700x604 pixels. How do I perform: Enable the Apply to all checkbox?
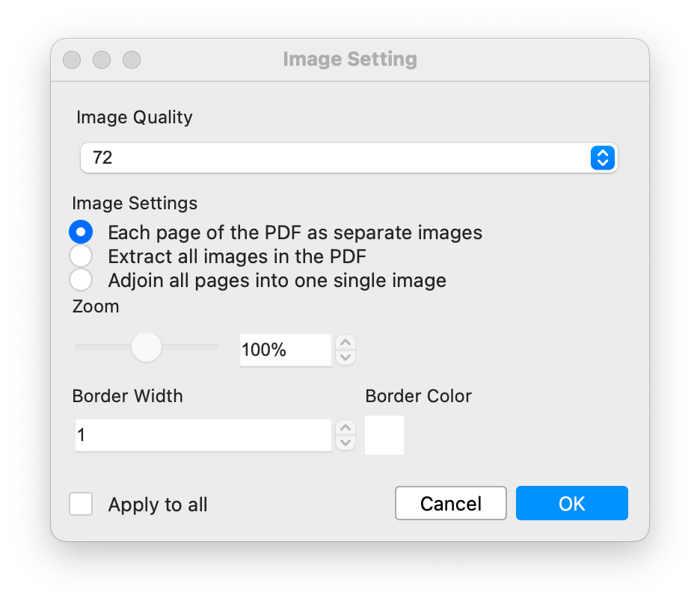click(x=81, y=505)
